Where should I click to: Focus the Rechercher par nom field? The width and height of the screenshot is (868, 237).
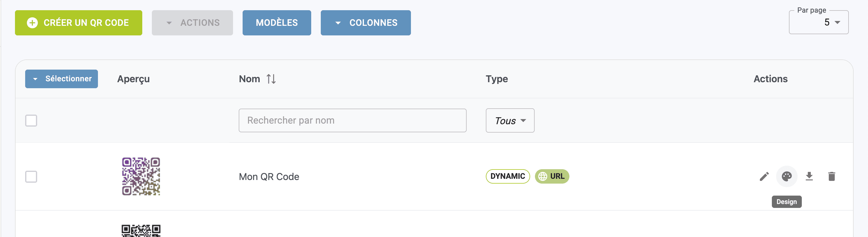(352, 121)
